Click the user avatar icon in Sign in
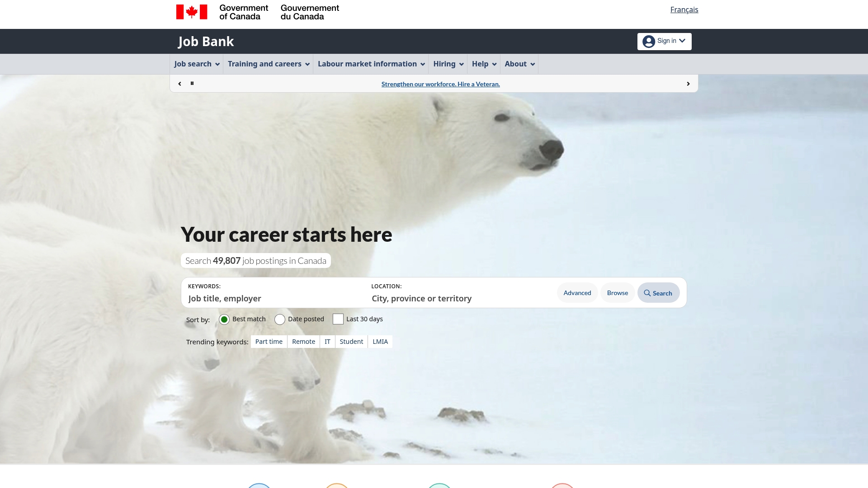 (649, 42)
